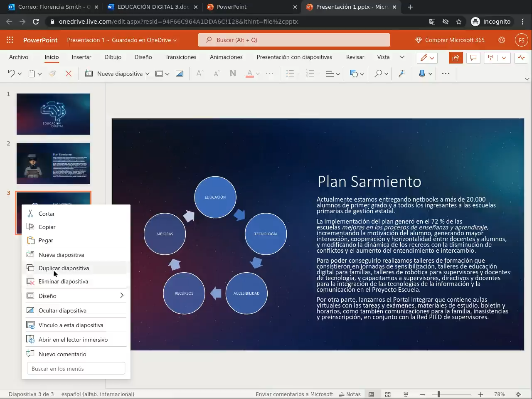Expand the Nueva diapositiva dropdown arrow
532x399 pixels.
[147, 74]
